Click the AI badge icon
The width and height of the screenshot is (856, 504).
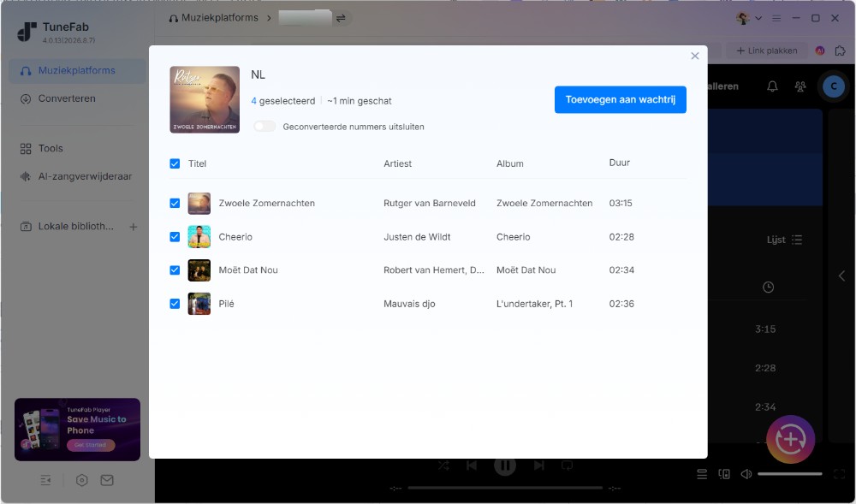(x=819, y=50)
